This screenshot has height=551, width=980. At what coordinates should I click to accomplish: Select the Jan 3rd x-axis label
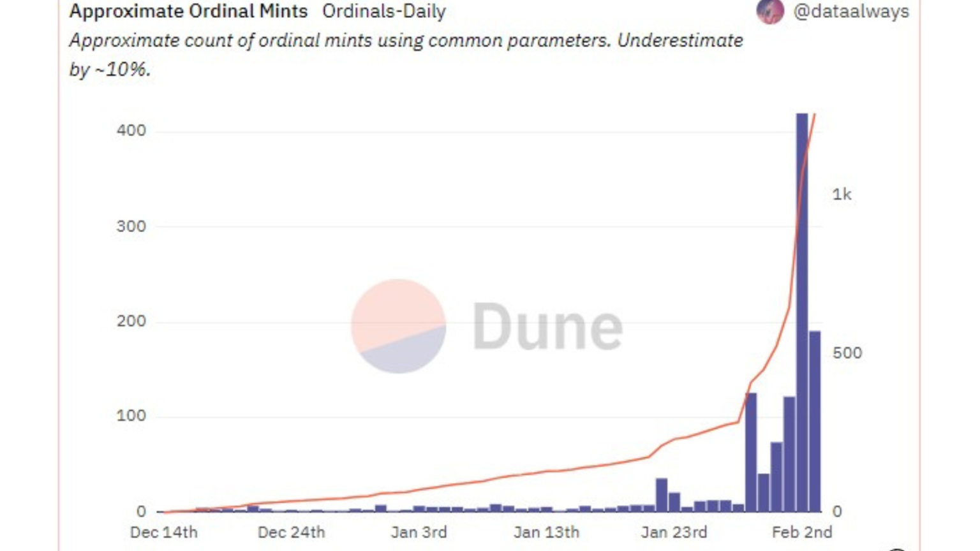419,532
